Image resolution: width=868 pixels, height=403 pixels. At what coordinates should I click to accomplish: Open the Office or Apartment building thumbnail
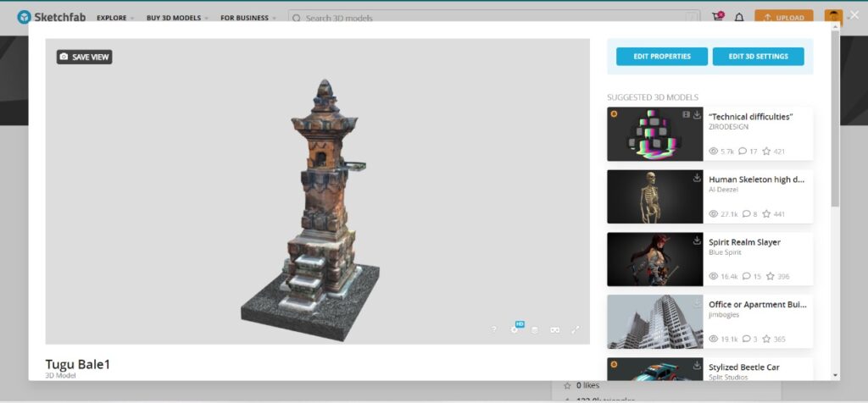click(x=655, y=322)
